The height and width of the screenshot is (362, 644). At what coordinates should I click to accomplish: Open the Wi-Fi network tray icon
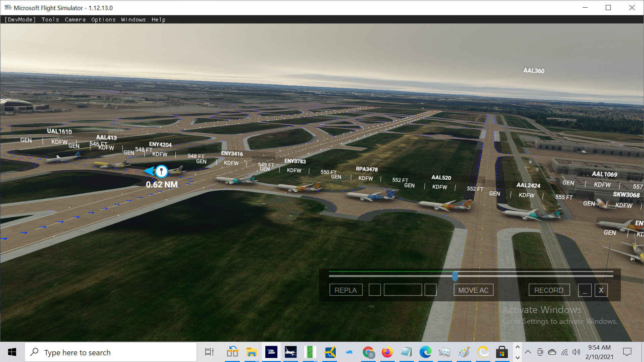pos(565,352)
